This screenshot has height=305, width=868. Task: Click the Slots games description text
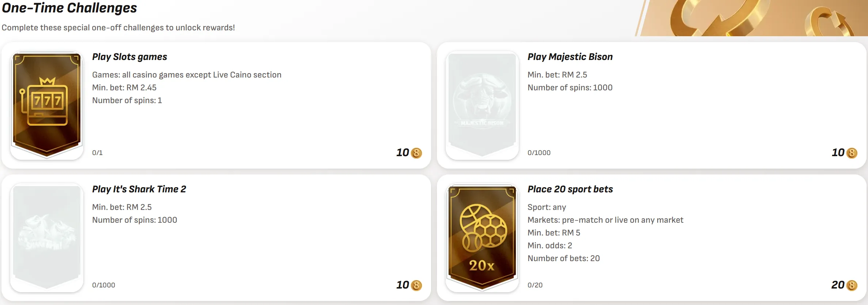[x=186, y=75]
